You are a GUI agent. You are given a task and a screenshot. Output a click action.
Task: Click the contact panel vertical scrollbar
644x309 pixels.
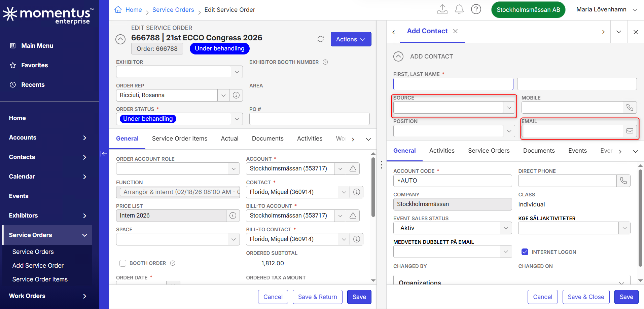point(640,218)
